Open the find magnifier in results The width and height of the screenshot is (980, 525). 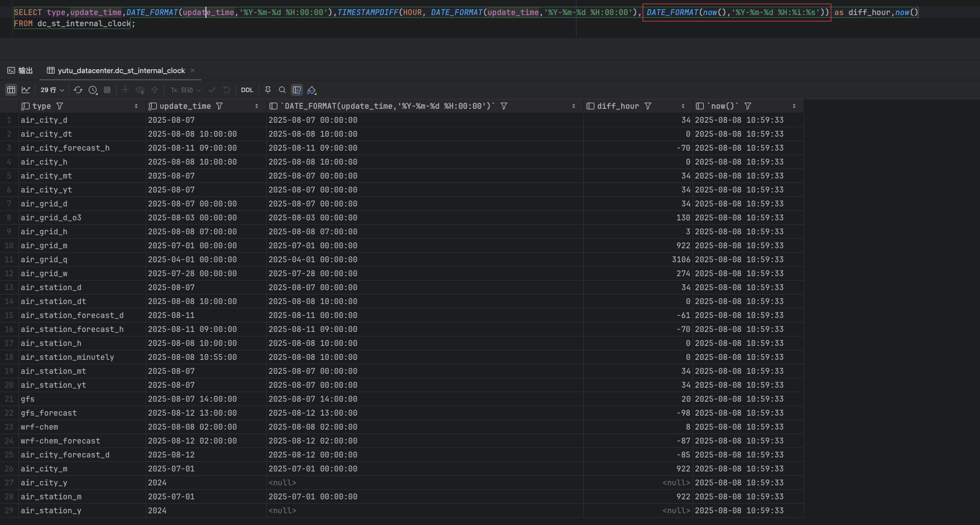click(282, 90)
